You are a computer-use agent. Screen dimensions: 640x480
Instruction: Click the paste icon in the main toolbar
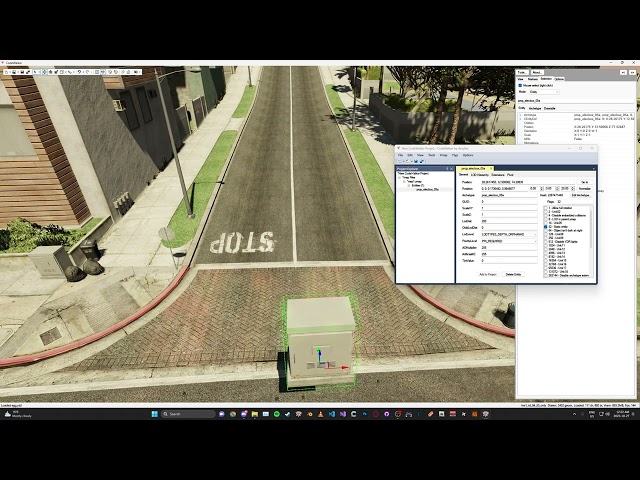coord(129,72)
